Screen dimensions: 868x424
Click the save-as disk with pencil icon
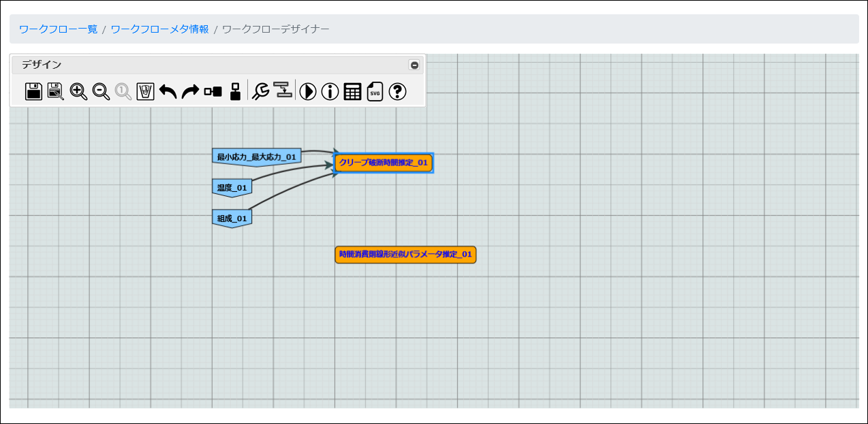(56, 91)
